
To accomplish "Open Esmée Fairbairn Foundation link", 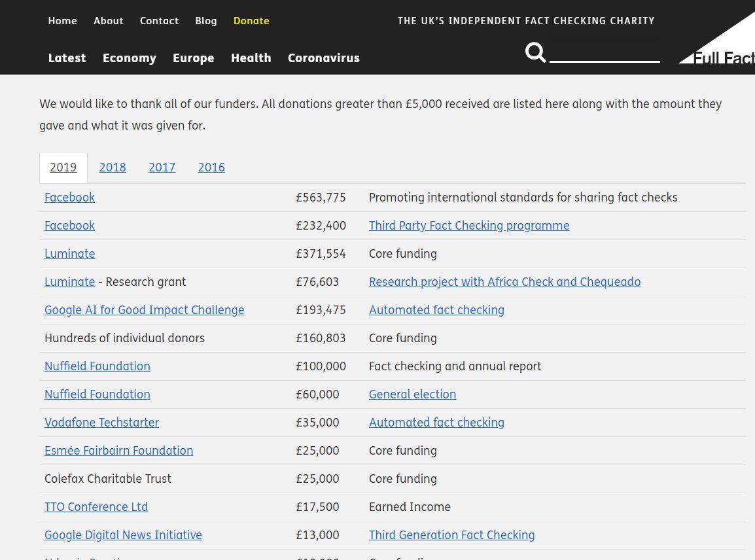I will tap(118, 451).
